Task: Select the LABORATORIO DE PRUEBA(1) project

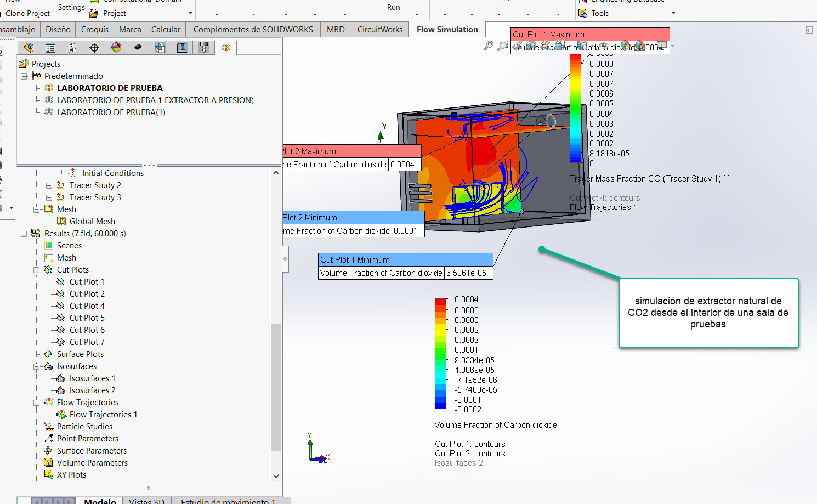Action: 111,112
